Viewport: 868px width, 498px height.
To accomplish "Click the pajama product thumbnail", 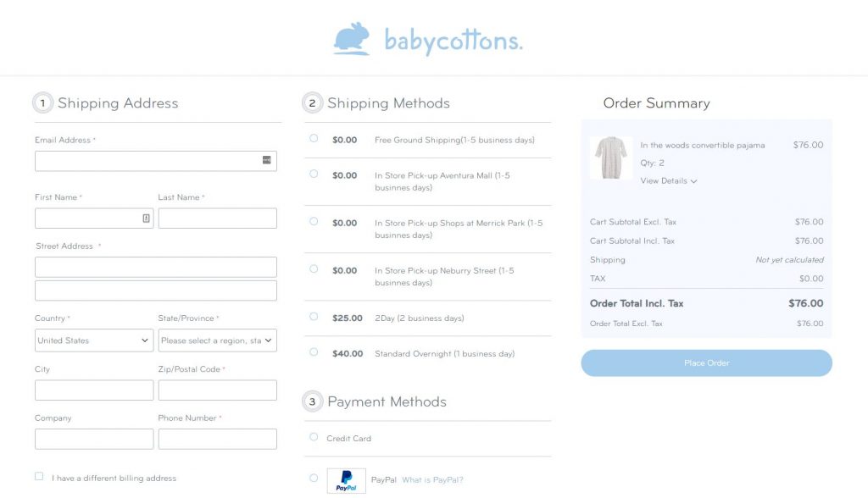I will coord(610,158).
